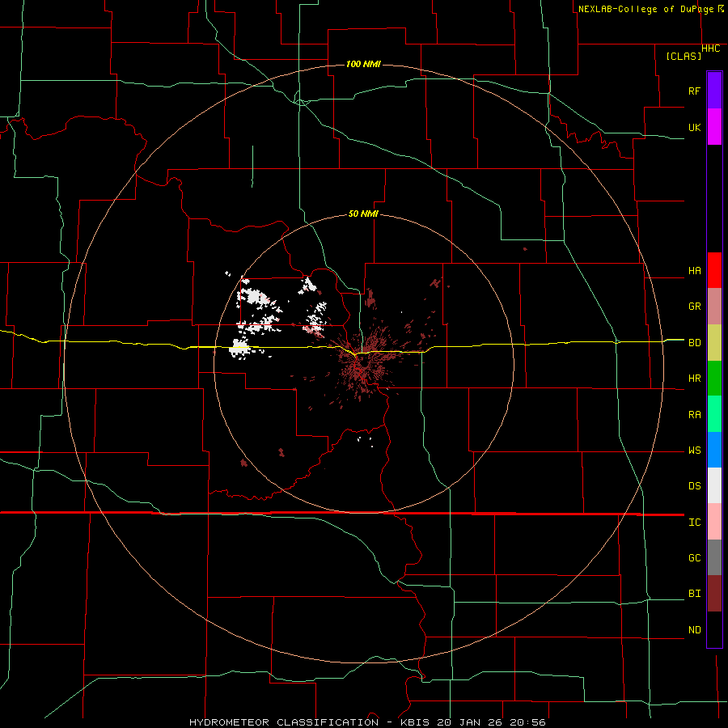Click the HYDROMETEOR CLASSIFICATION caption text

coord(284,722)
